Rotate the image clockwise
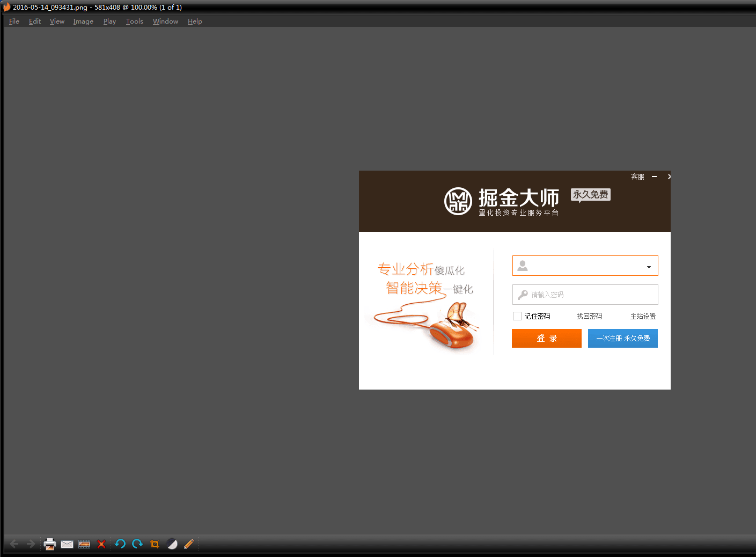 137,544
